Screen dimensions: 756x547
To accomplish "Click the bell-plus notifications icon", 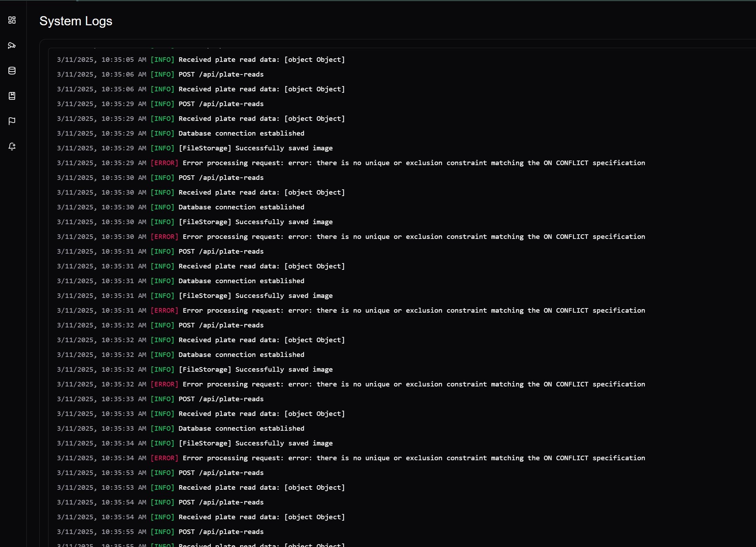I will (12, 146).
